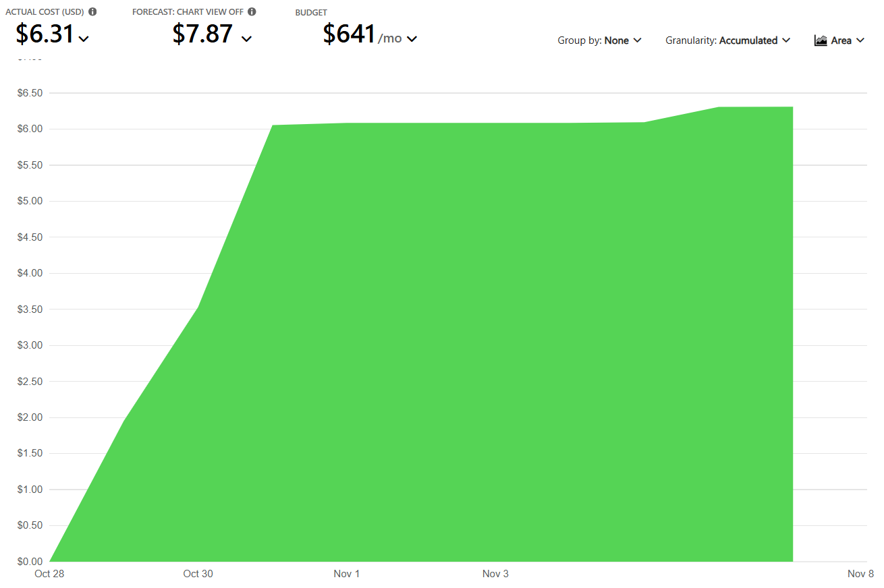
Task: Click info icon beside Forecast label
Action: pyautogui.click(x=252, y=11)
